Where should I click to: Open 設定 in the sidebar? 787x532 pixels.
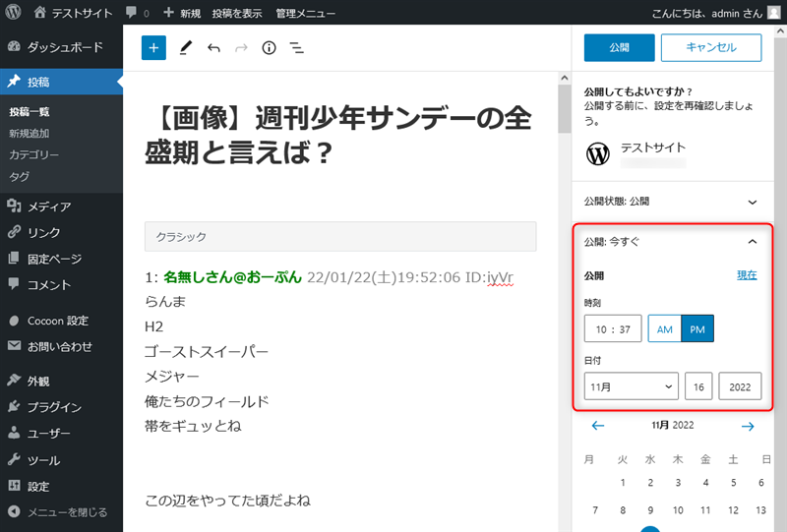61,486
